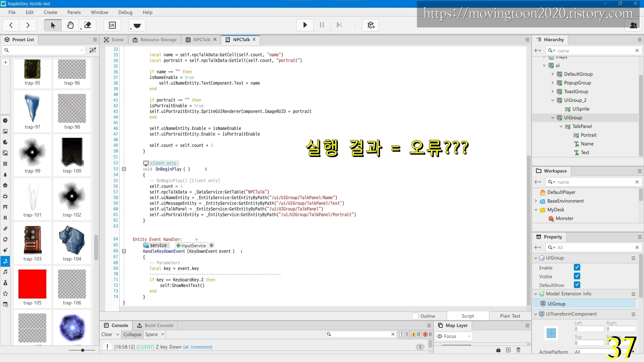This screenshot has height=362, width=644.
Task: Switch to the Scene tab
Action: click(x=114, y=40)
